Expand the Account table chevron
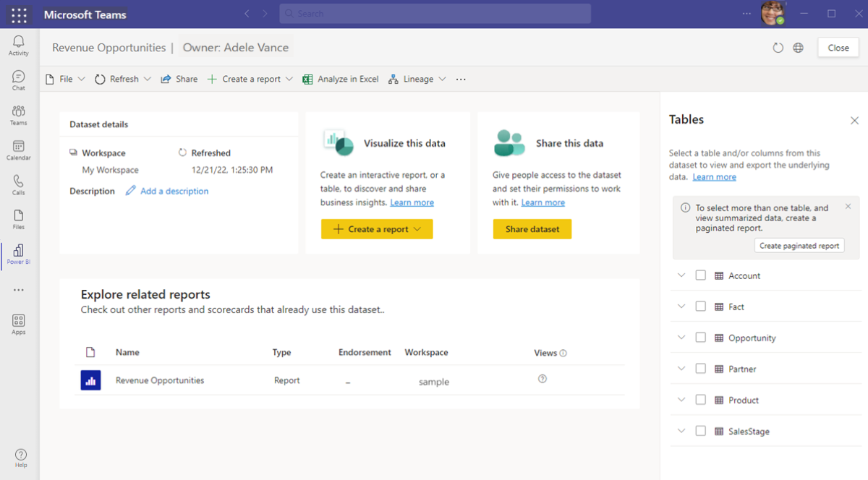This screenshot has height=480, width=868. pyautogui.click(x=681, y=275)
